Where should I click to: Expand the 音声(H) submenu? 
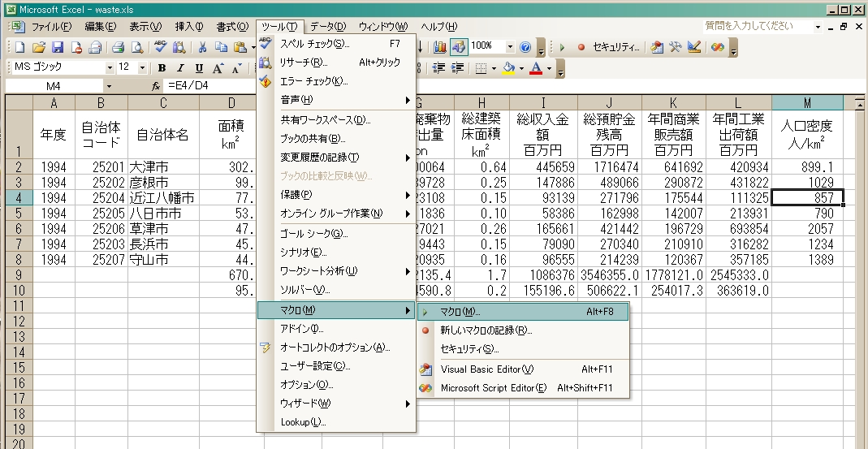336,100
